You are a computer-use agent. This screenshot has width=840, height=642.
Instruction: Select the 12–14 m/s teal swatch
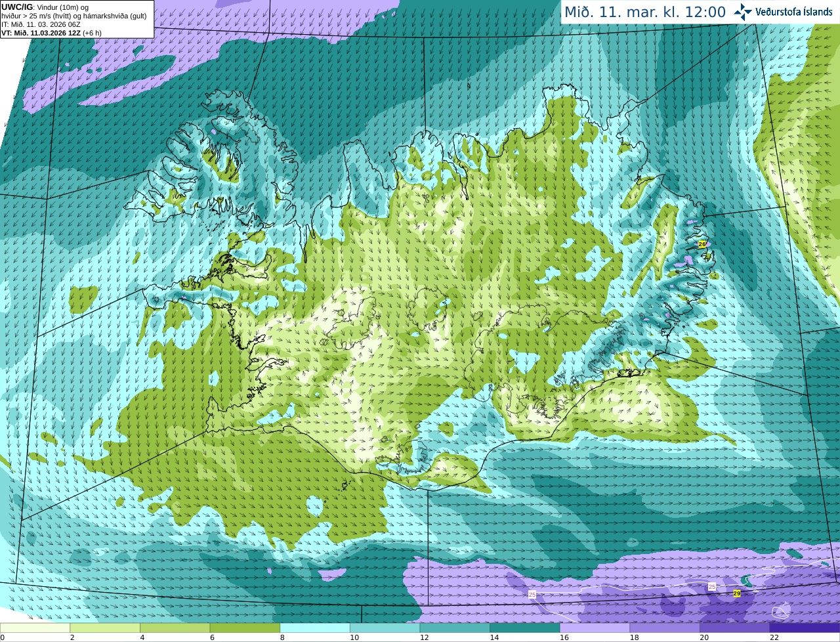click(x=455, y=628)
